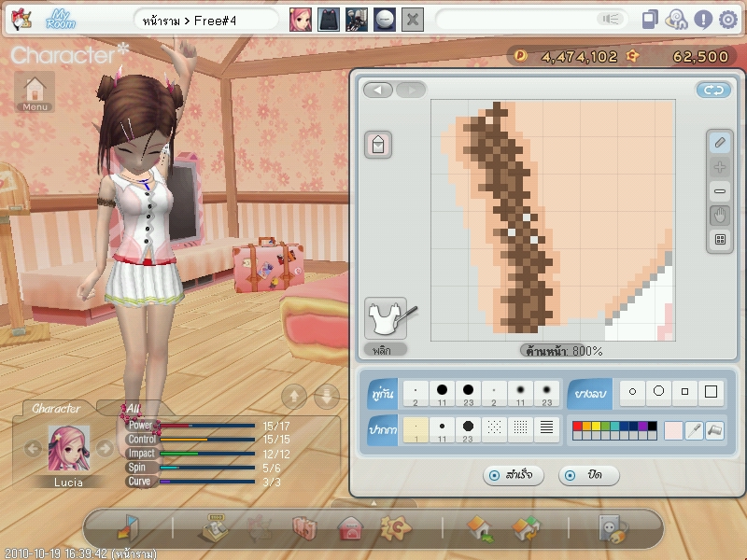Click the paint bucket canvas icon

(378, 145)
